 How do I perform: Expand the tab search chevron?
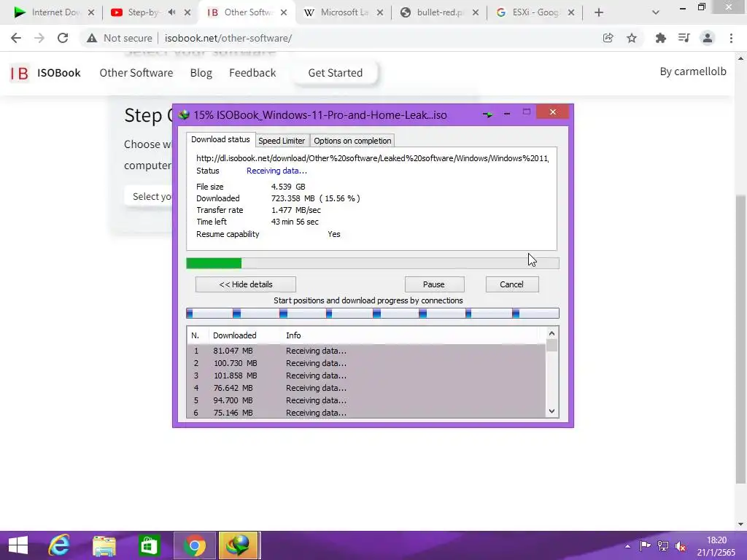[x=656, y=13]
